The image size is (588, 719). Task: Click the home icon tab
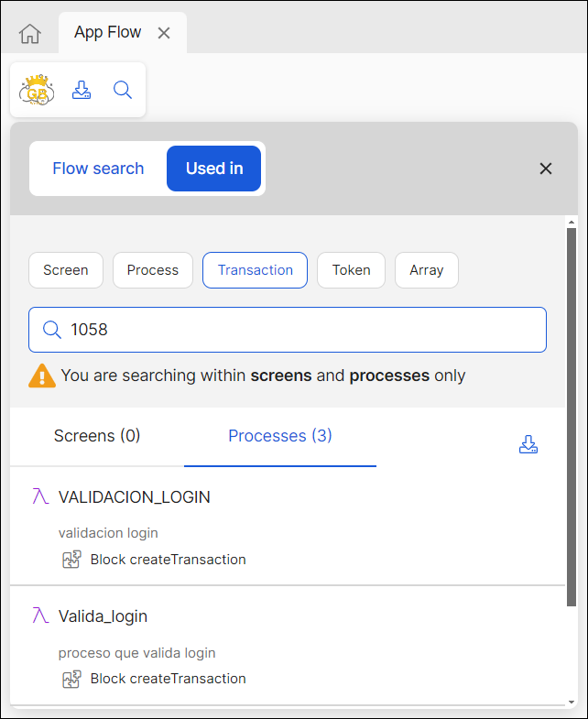click(x=30, y=34)
